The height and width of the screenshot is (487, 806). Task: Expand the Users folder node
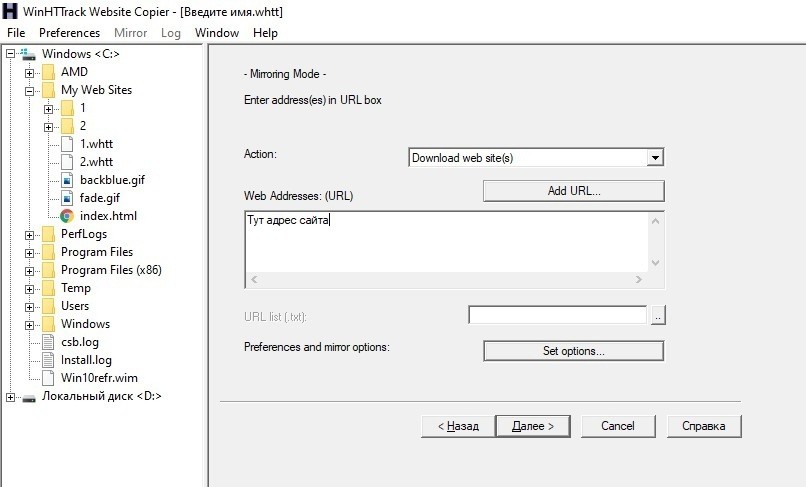(x=29, y=307)
